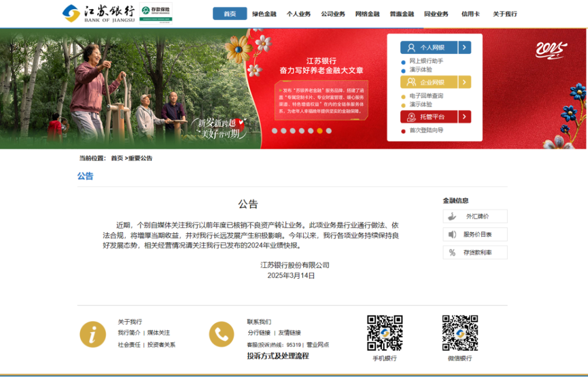
Task: Expand the arrow next to 托管平台
Action: (465, 117)
